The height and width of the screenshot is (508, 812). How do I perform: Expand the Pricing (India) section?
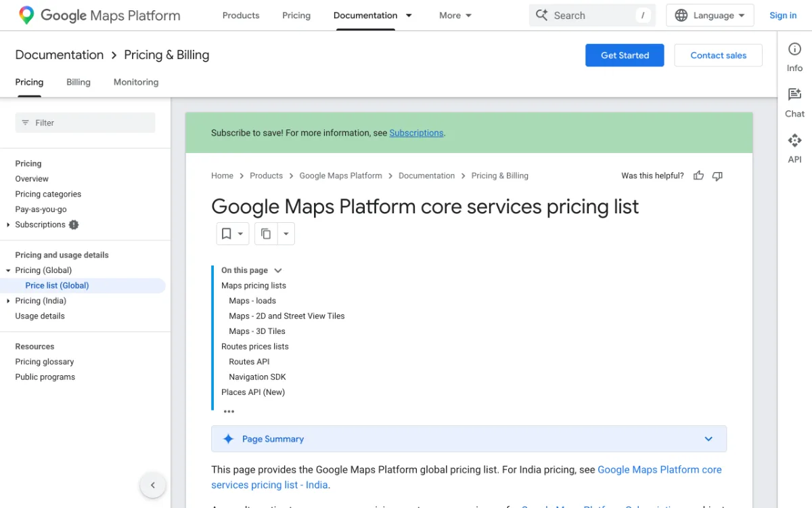(x=8, y=301)
